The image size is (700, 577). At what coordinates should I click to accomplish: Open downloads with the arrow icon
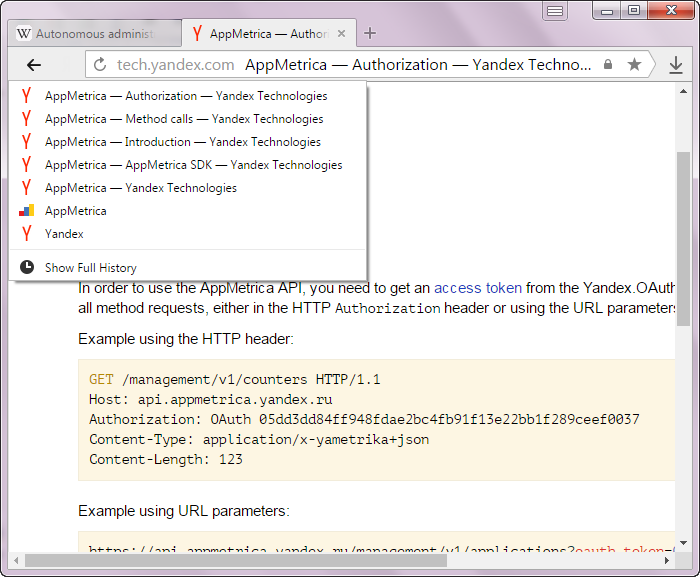tap(675, 65)
